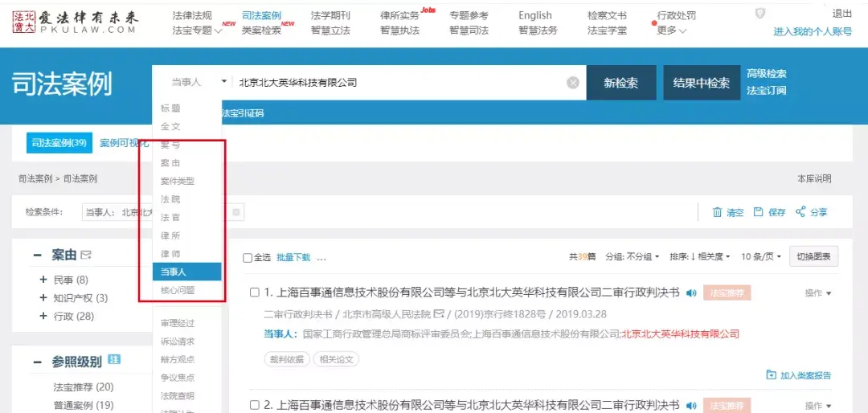Collapse the 参照级别 filter section
This screenshot has height=413, width=868.
37,362
